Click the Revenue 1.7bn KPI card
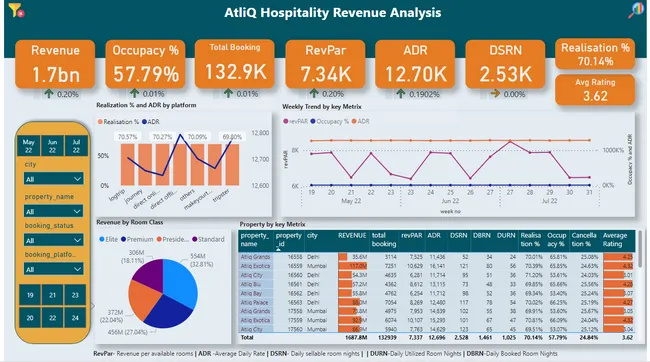650x362 pixels. pos(55,64)
